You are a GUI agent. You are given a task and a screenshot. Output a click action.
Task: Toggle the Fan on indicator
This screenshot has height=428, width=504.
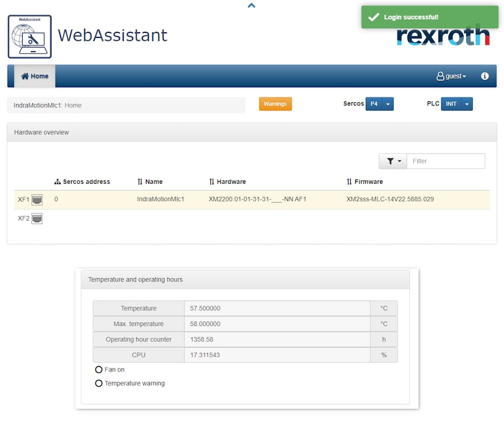tap(99, 369)
